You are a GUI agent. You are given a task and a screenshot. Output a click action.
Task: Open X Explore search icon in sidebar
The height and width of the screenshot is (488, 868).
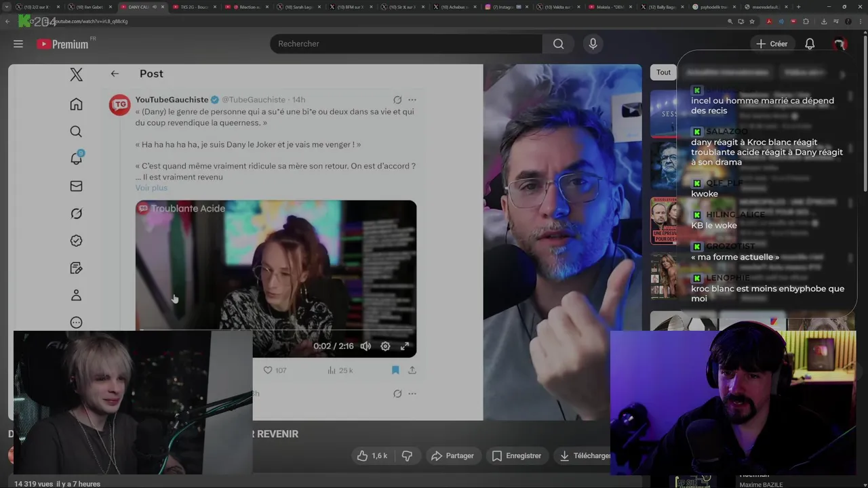coord(76,131)
